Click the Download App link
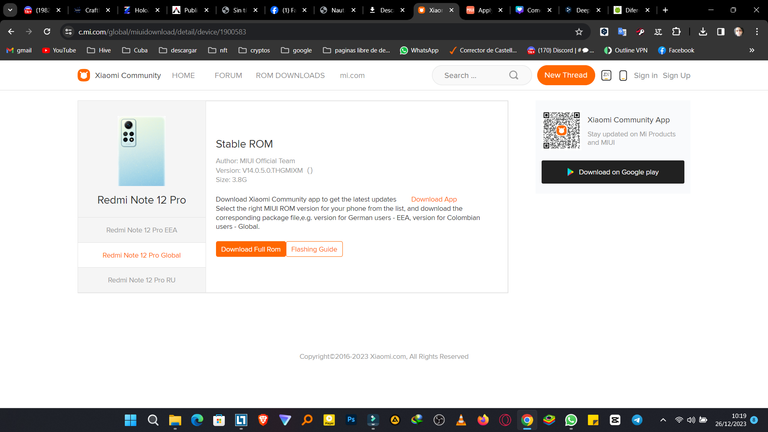This screenshot has height=432, width=768. (434, 199)
